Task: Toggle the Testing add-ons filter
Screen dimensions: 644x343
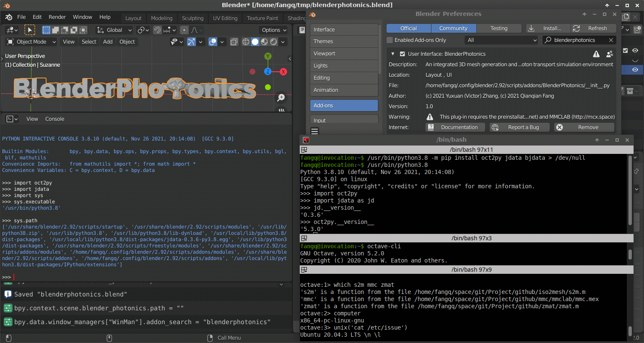Action: (x=499, y=28)
